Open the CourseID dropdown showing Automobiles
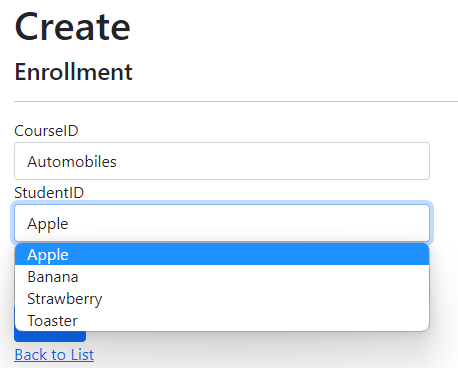 coord(222,161)
